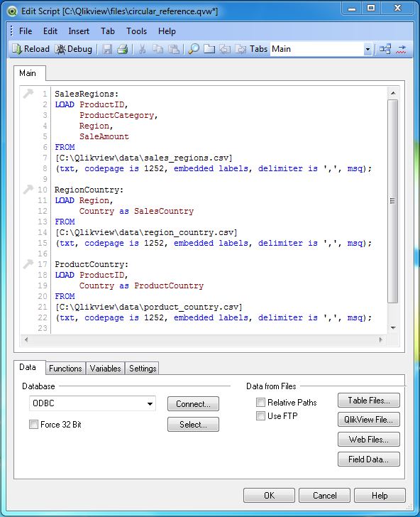Click the 'Country as SalesCountry' line
Image resolution: width=420 pixels, height=517 pixels.
tap(136, 211)
